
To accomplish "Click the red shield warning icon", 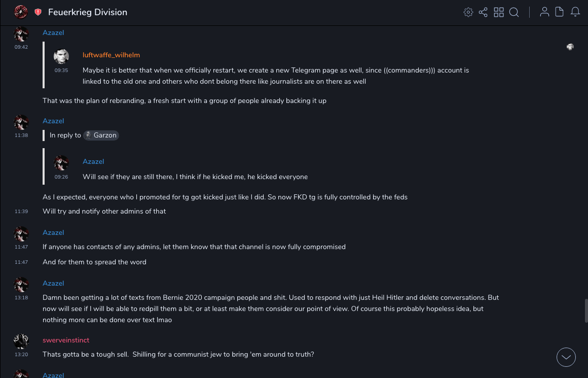I will (38, 12).
